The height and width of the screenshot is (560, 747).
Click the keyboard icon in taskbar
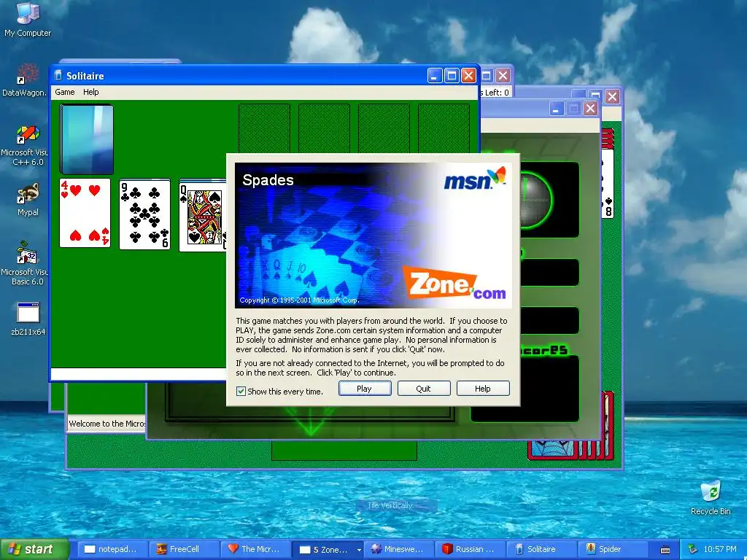point(665,550)
